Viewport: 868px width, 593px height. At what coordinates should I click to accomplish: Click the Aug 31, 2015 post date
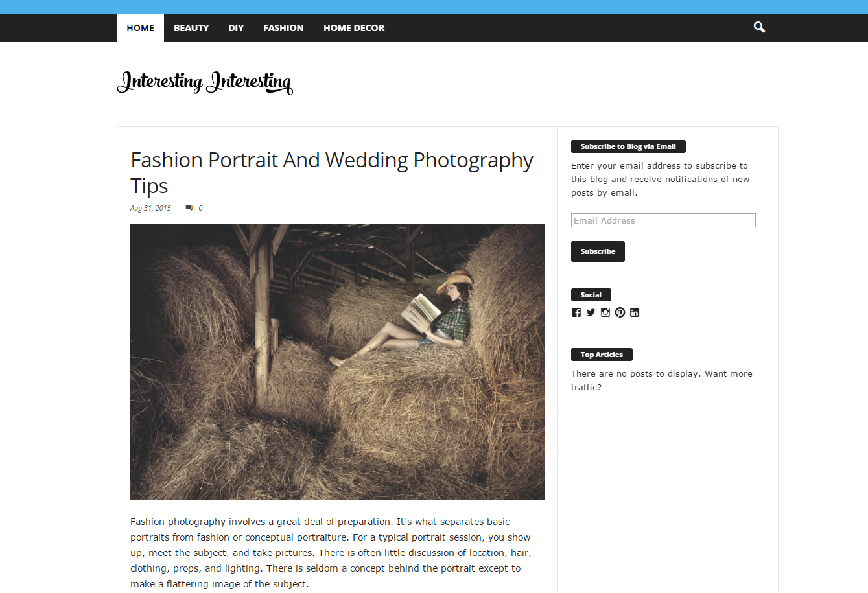[150, 208]
